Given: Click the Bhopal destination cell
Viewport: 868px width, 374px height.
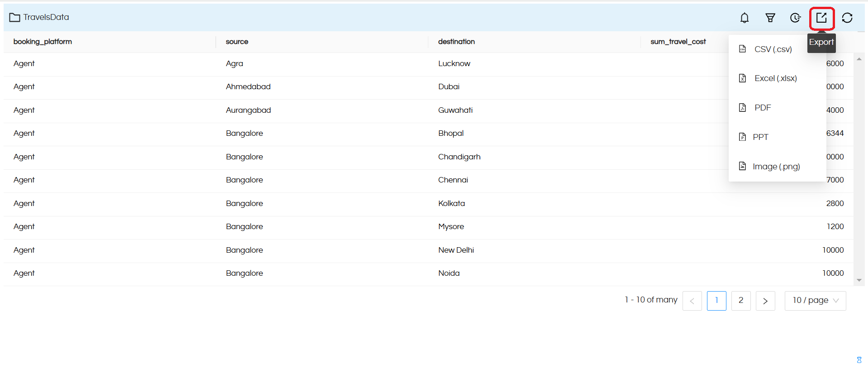Looking at the screenshot, I should pos(451,134).
